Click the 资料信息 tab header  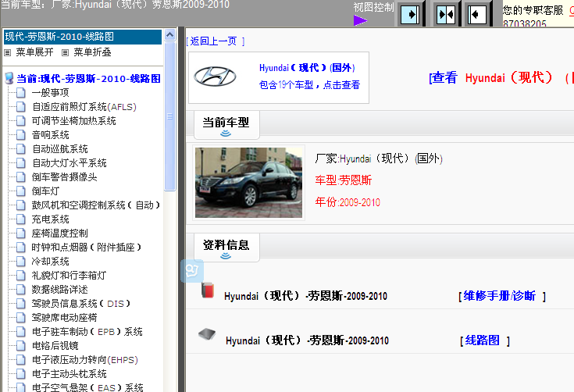226,247
